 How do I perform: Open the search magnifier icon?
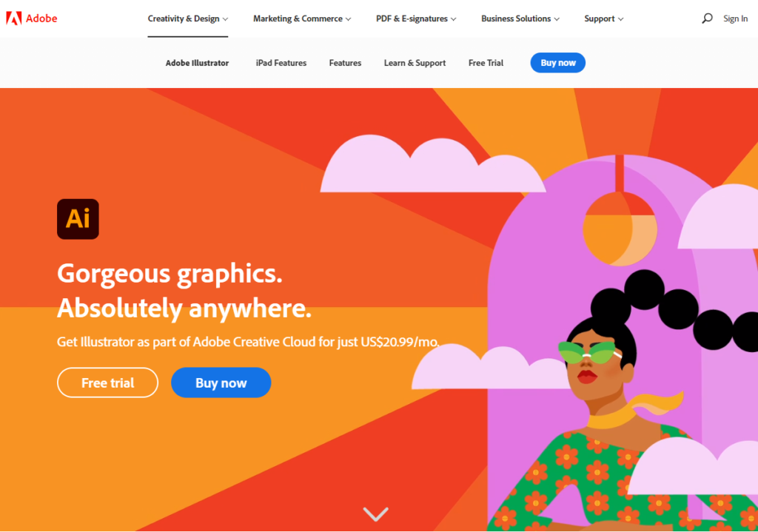pos(707,18)
